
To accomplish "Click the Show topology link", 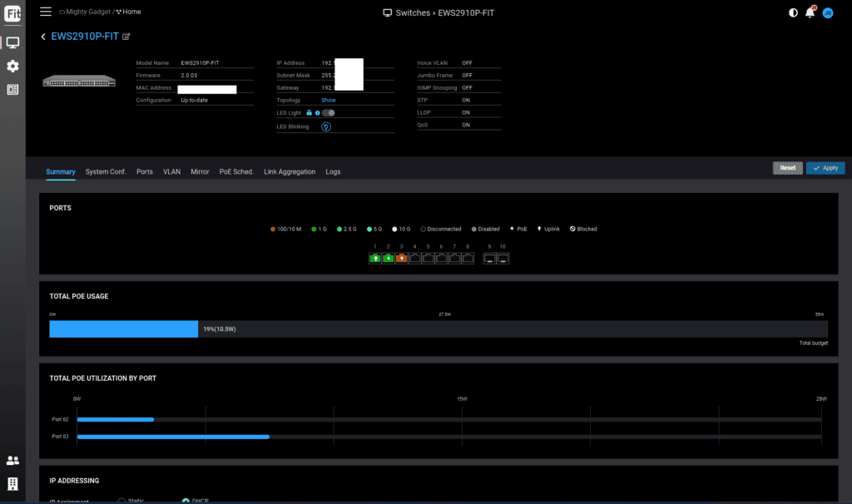I will tap(329, 100).
